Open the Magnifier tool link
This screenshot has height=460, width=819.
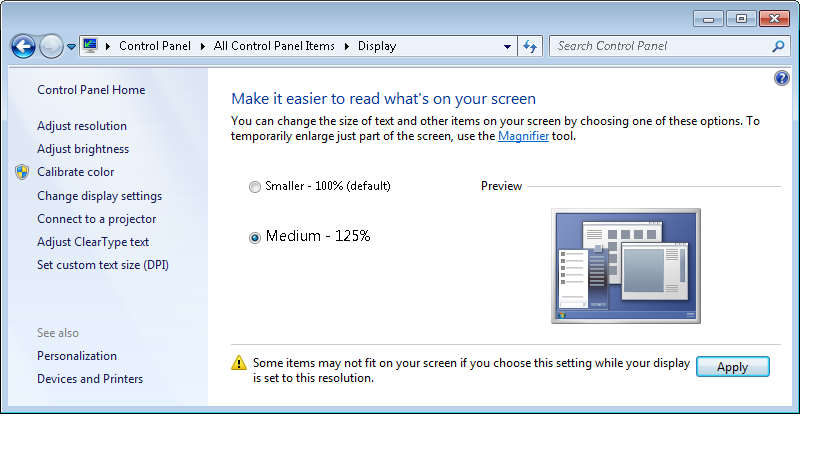(523, 136)
